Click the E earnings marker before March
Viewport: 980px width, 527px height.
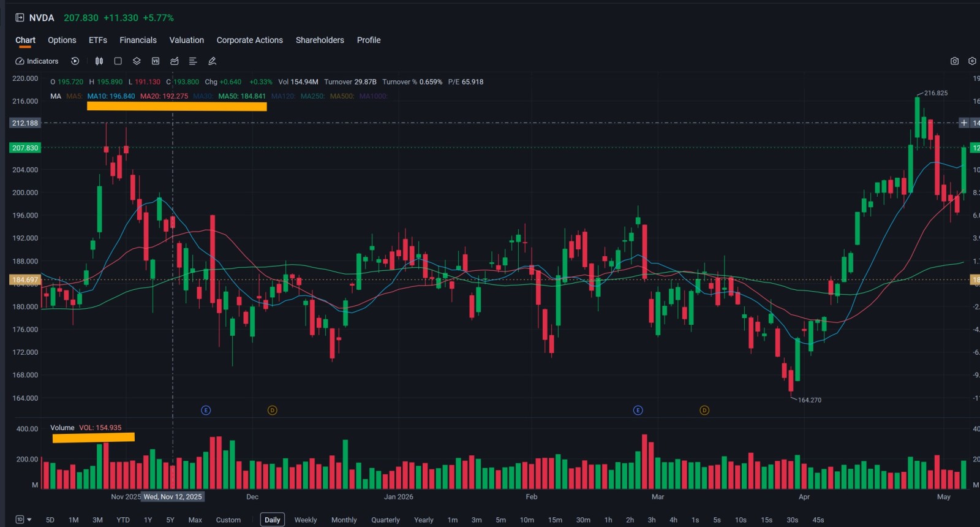pyautogui.click(x=638, y=410)
